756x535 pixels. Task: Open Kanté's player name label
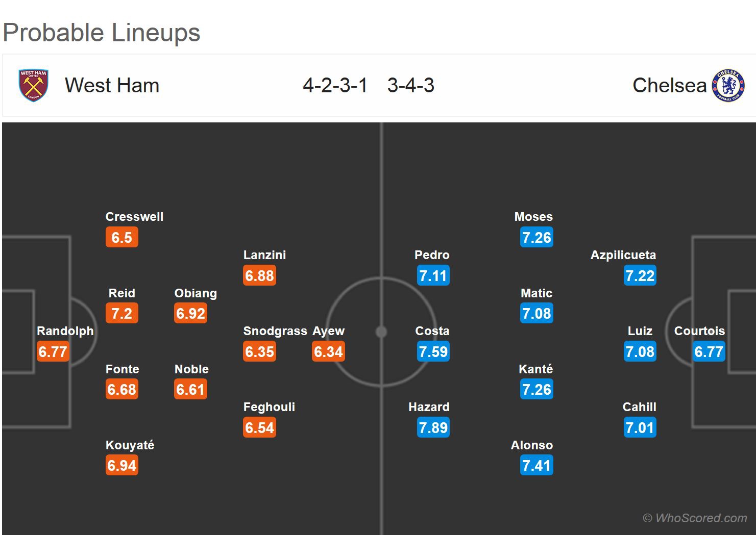[535, 369]
